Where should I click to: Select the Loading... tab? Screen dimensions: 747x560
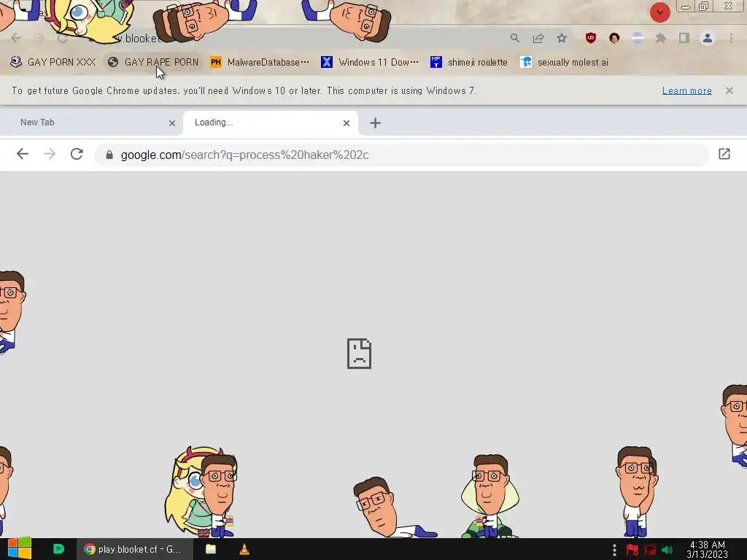pos(270,122)
